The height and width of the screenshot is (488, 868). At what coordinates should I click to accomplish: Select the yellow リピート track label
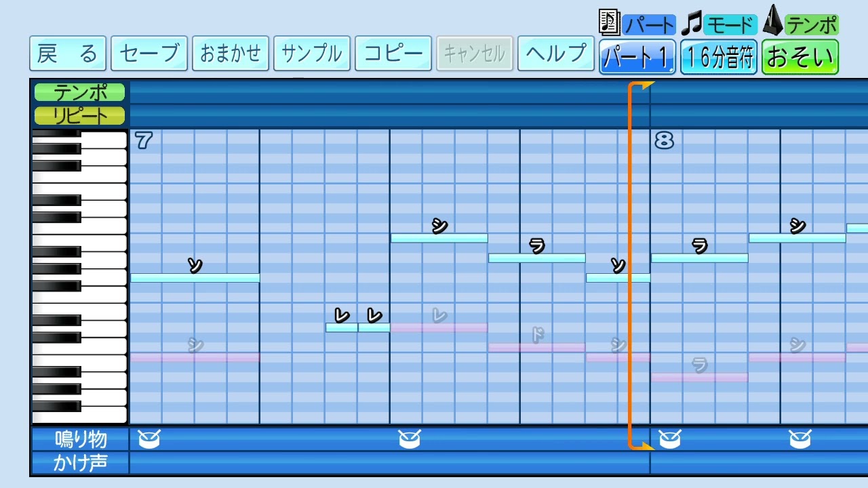click(80, 115)
